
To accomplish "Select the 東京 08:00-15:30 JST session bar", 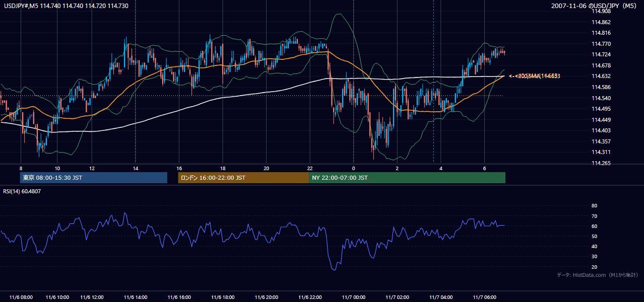I will tap(94, 178).
